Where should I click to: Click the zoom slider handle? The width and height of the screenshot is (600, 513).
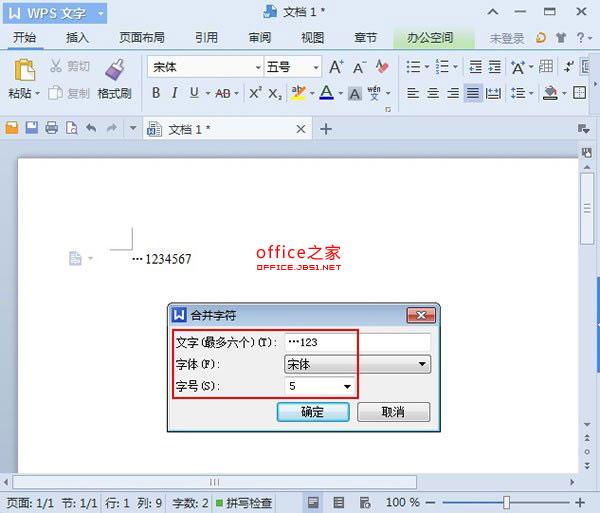coord(506,502)
